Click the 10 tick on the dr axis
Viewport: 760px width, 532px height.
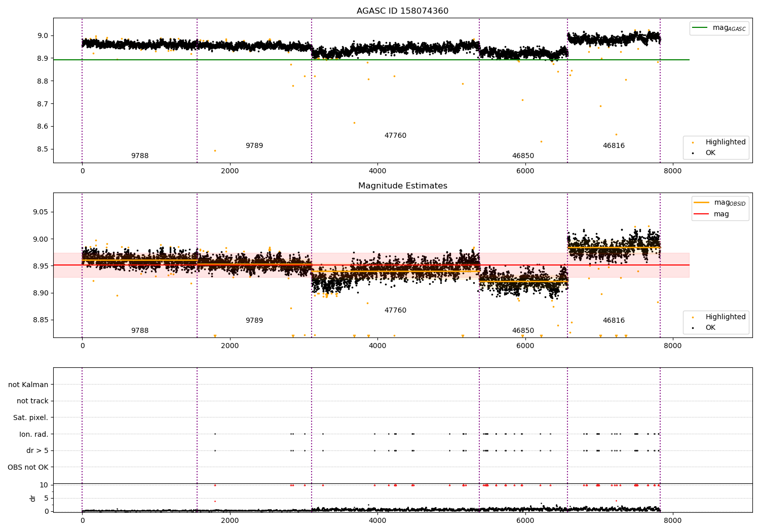(x=44, y=485)
